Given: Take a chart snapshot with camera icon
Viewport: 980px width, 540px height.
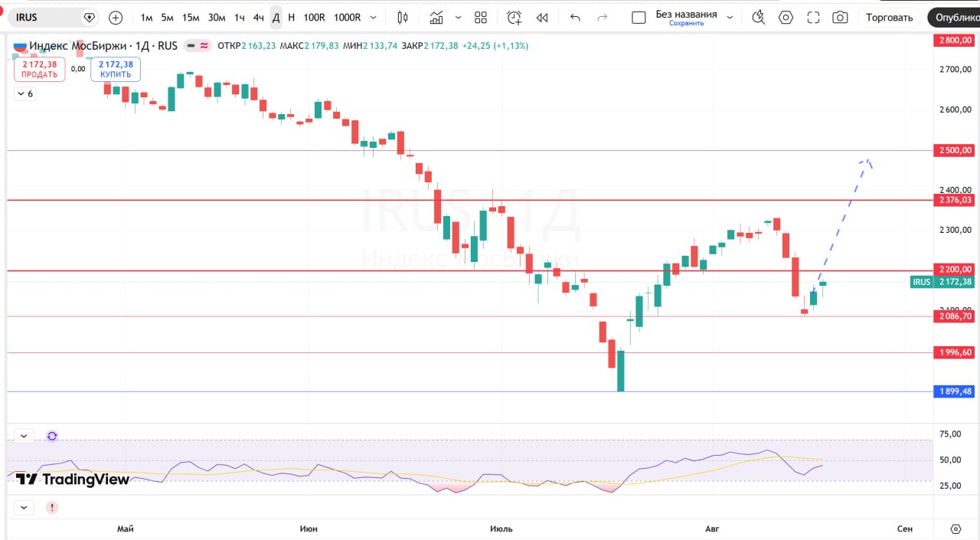Looking at the screenshot, I should tap(840, 17).
